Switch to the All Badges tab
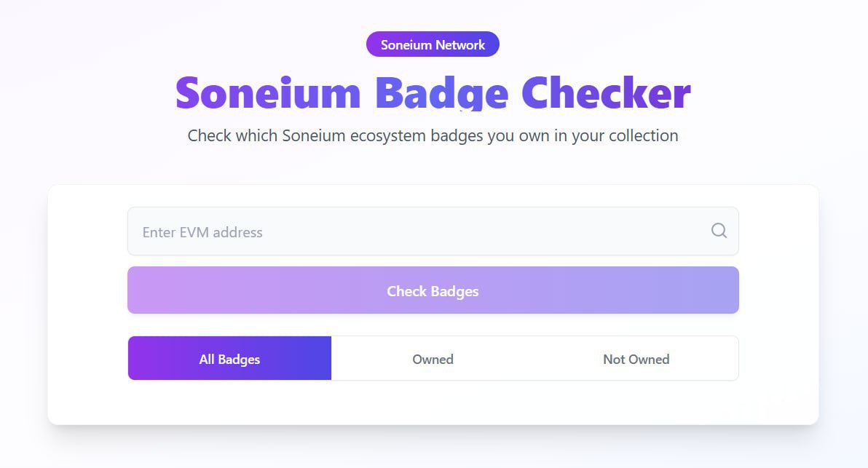Image resolution: width=868 pixels, height=468 pixels. [x=229, y=359]
